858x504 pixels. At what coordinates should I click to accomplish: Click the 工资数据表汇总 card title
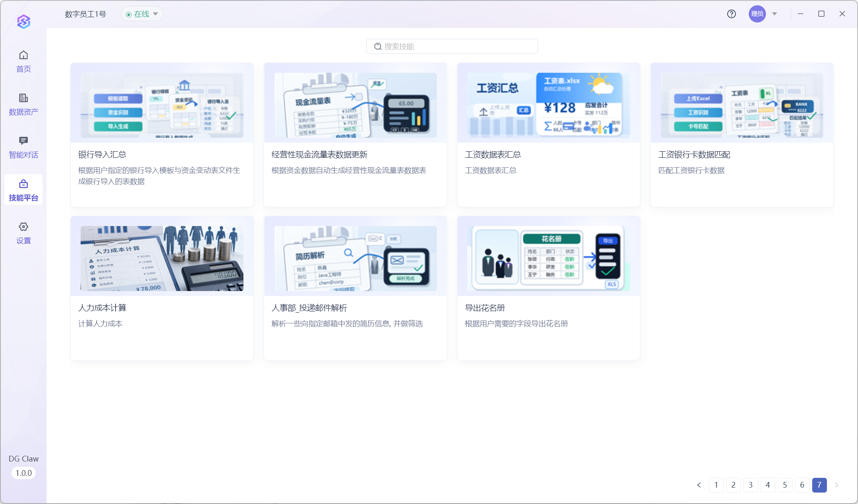(x=493, y=155)
